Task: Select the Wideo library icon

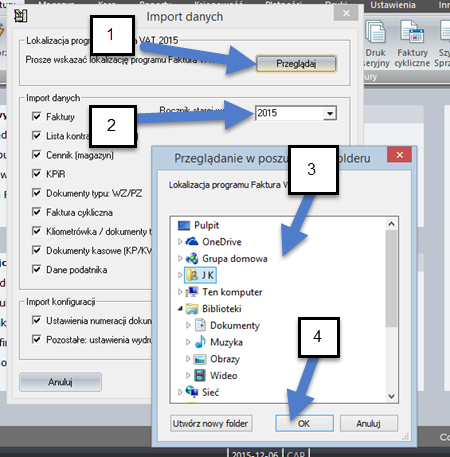Action: [x=200, y=375]
